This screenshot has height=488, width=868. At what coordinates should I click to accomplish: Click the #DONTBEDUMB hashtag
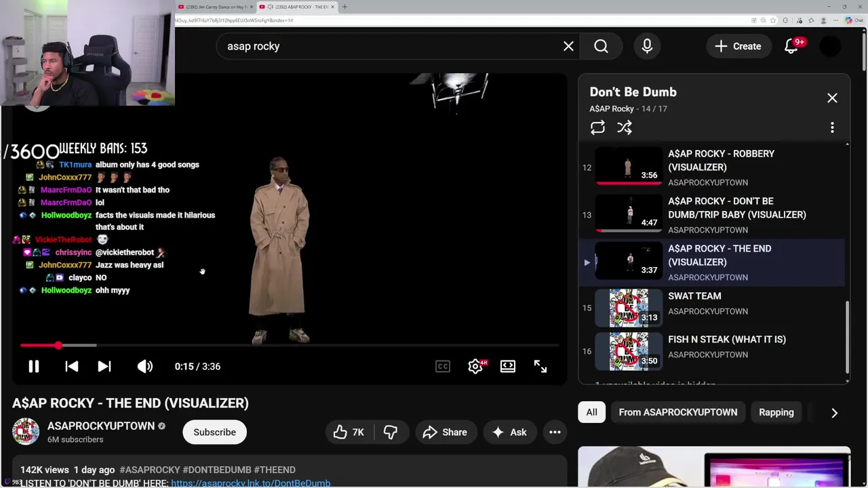(217, 470)
